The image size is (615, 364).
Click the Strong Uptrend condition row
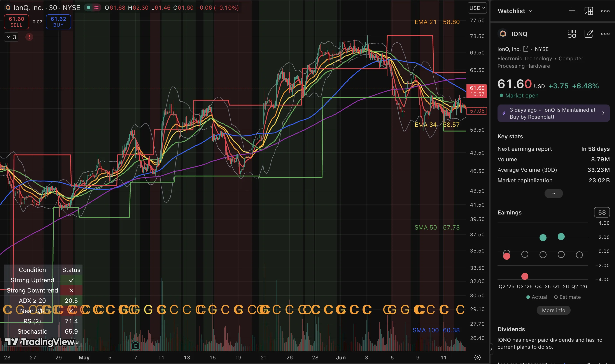(x=44, y=280)
